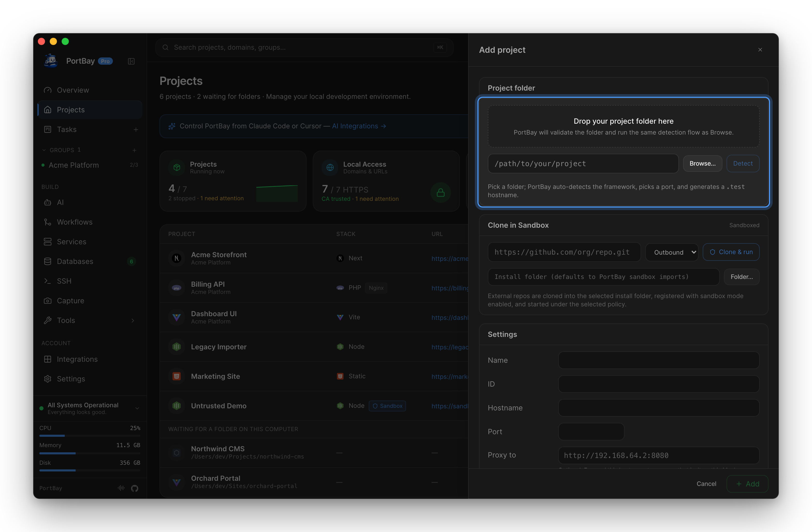
Task: Expand the Tools submenu chevron
Action: pos(133,321)
